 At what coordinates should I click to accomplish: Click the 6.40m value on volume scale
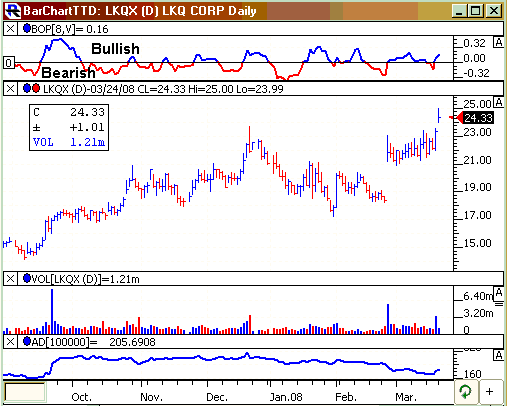click(478, 296)
